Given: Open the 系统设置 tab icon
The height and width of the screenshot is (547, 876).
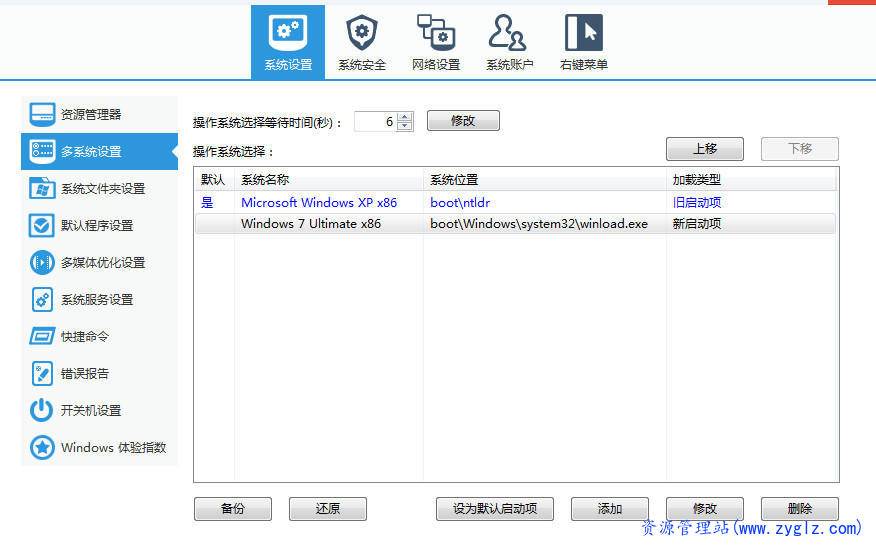Looking at the screenshot, I should pyautogui.click(x=288, y=32).
